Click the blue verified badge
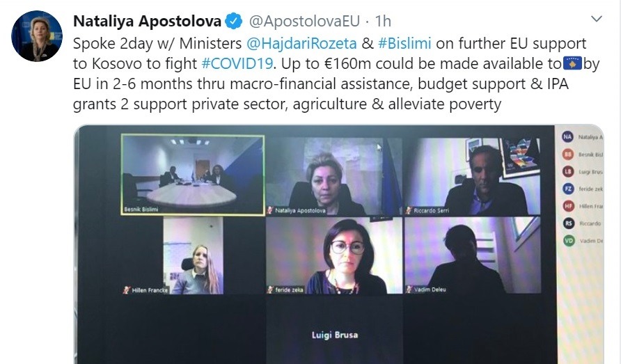The image size is (621, 364). (x=234, y=21)
